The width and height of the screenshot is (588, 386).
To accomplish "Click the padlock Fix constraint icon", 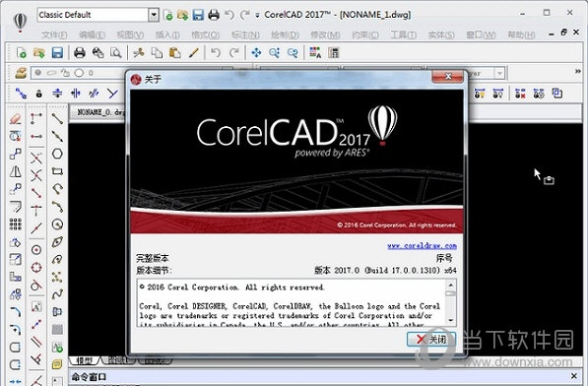I will (39, 94).
